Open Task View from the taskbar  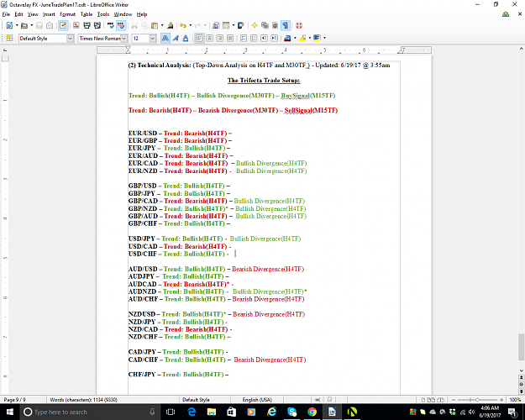coord(171,412)
